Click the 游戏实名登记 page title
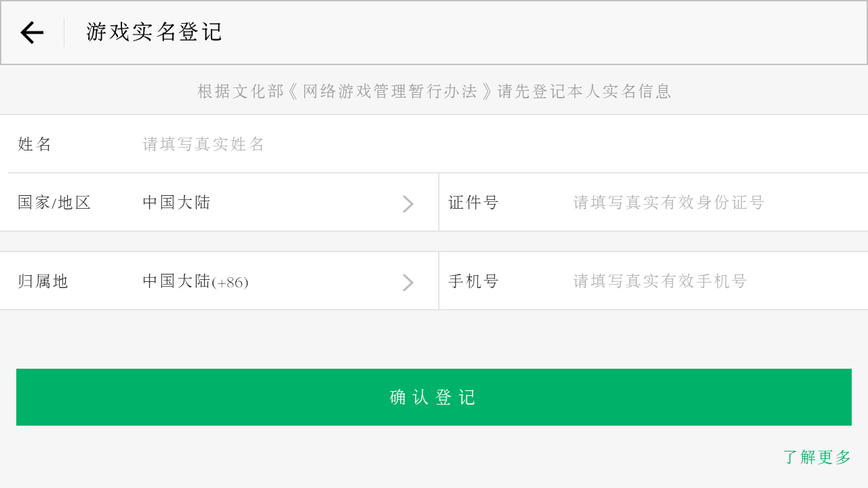This screenshot has height=488, width=868. point(155,32)
